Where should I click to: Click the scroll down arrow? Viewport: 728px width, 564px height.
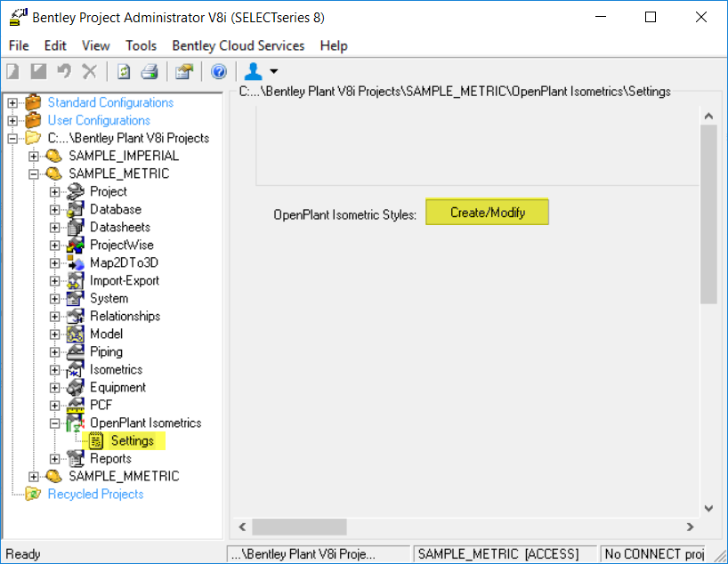click(708, 508)
